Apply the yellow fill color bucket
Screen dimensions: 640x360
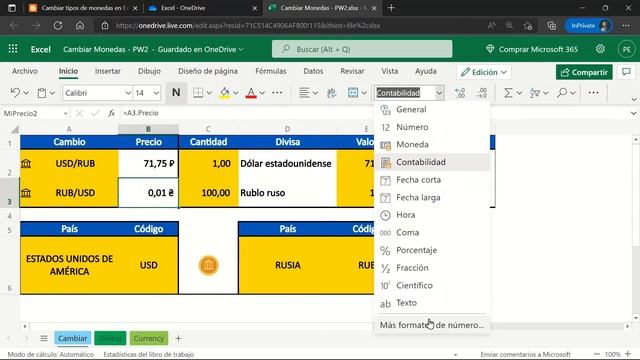pos(224,93)
